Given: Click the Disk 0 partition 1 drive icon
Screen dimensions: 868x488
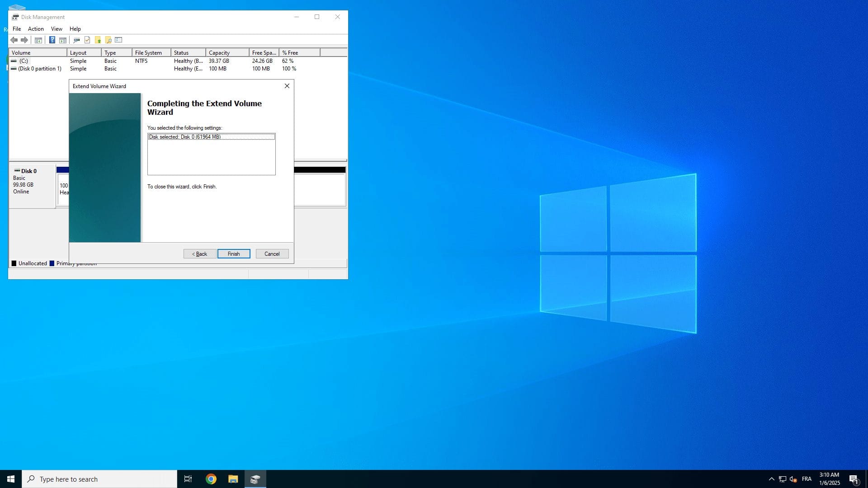Looking at the screenshot, I should 14,69.
